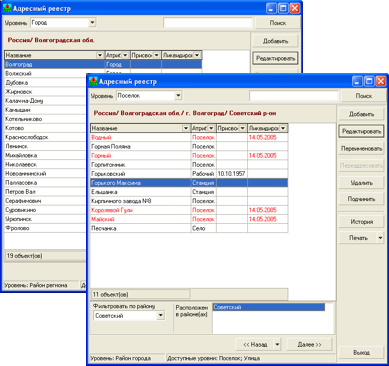Click Поиск button in back window

click(278, 23)
